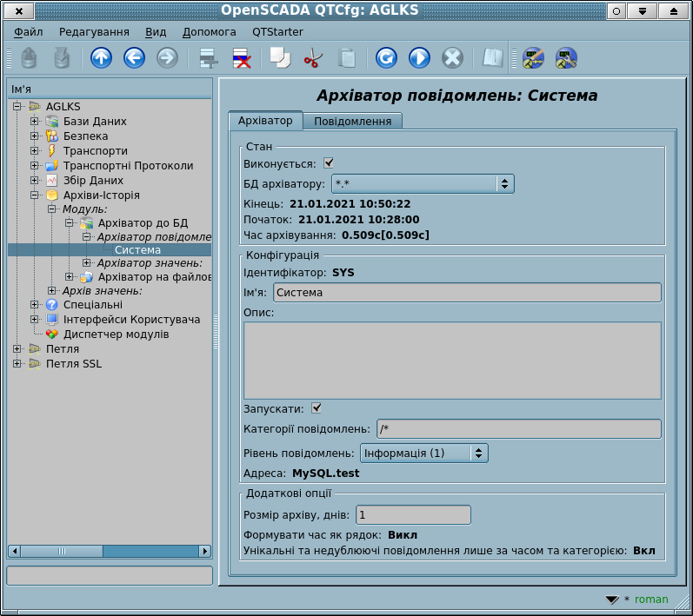Click the blue Back arrow toolbar icon
This screenshot has width=693, height=616.
click(x=134, y=58)
